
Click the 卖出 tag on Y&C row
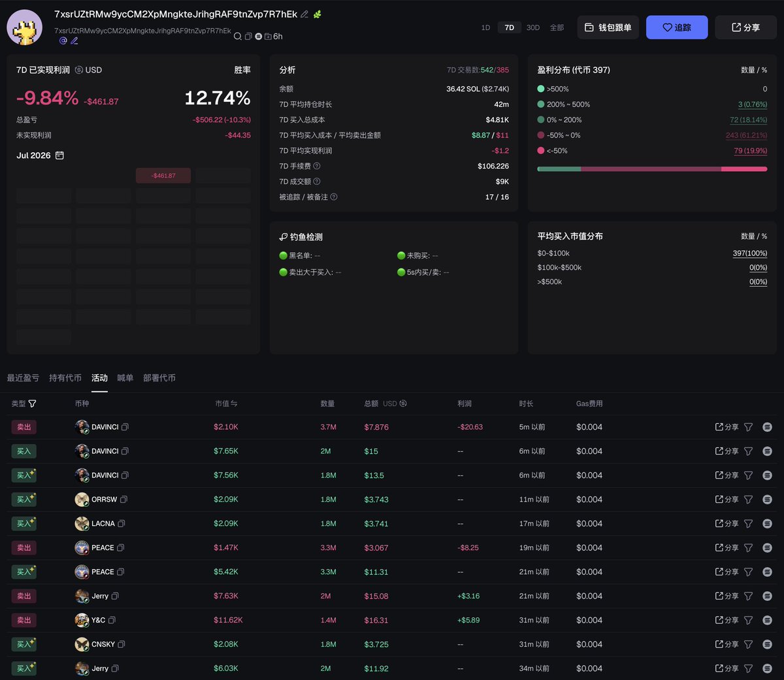tap(24, 620)
